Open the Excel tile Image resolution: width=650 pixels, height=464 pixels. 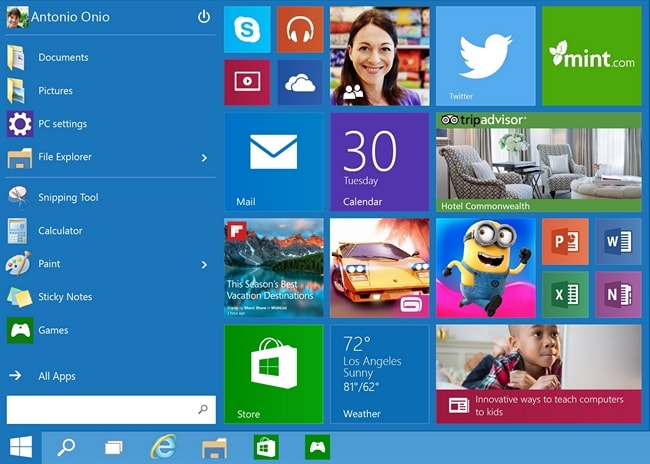[565, 295]
